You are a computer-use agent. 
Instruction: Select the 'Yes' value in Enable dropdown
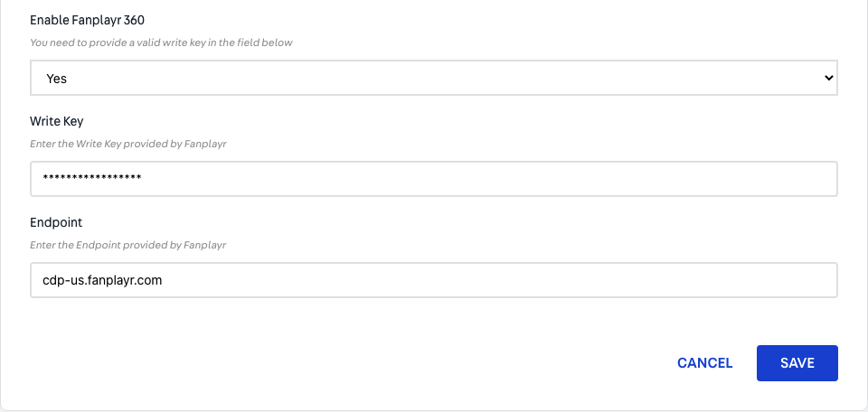coord(56,79)
